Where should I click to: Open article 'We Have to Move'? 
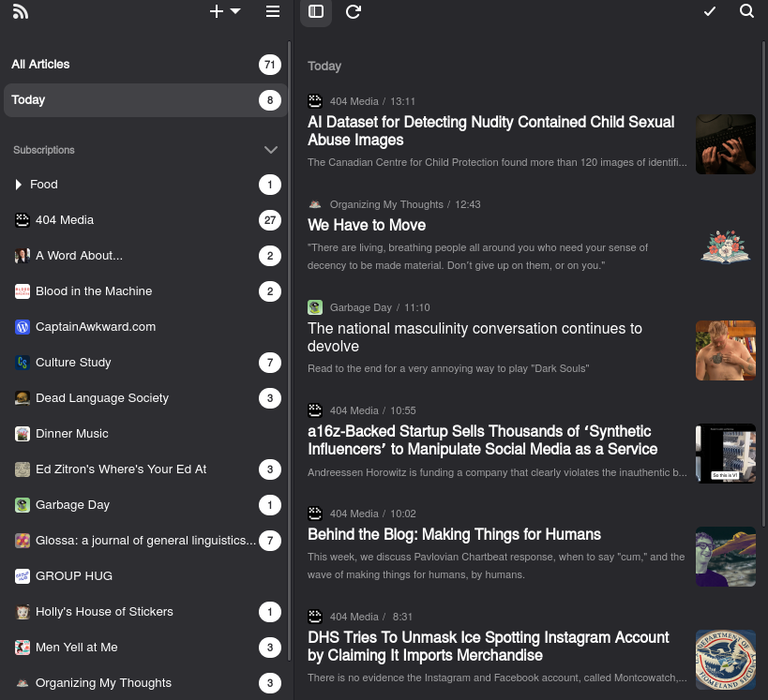tap(367, 225)
